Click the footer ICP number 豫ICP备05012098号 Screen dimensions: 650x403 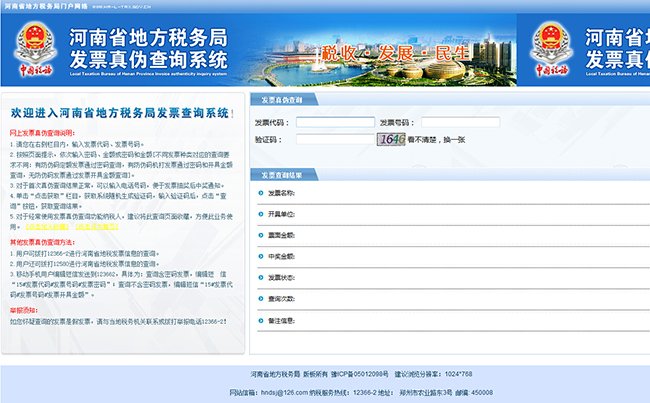pos(360,374)
